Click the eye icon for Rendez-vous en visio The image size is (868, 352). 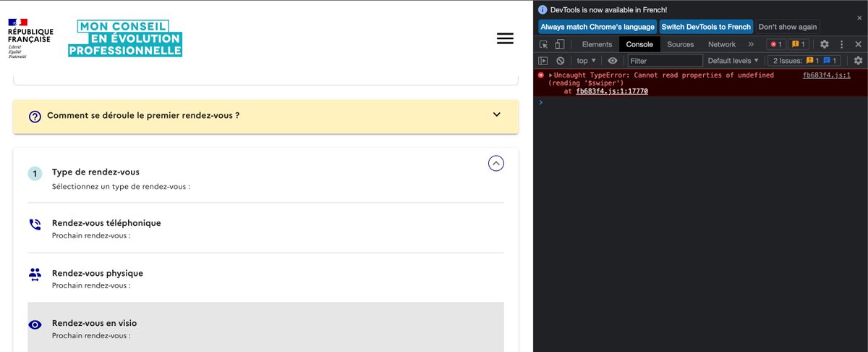pos(35,324)
